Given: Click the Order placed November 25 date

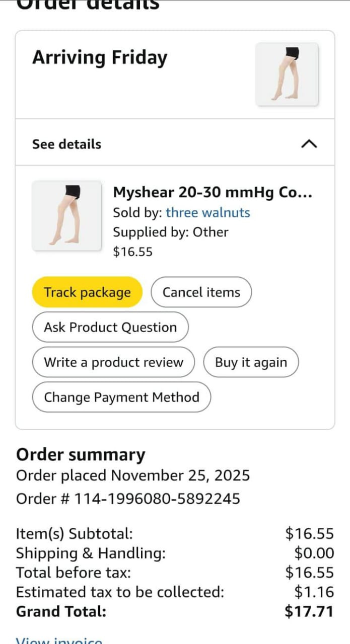Looking at the screenshot, I should point(133,475).
